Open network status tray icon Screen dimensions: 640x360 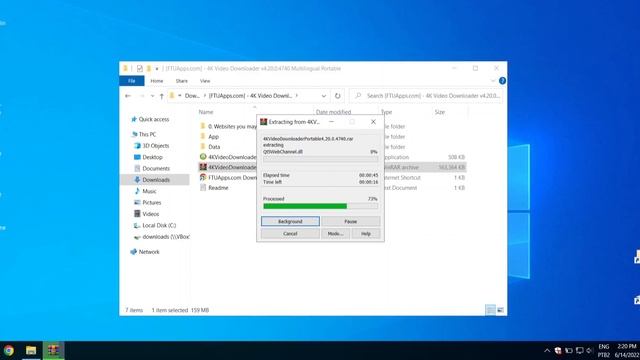coord(580,351)
